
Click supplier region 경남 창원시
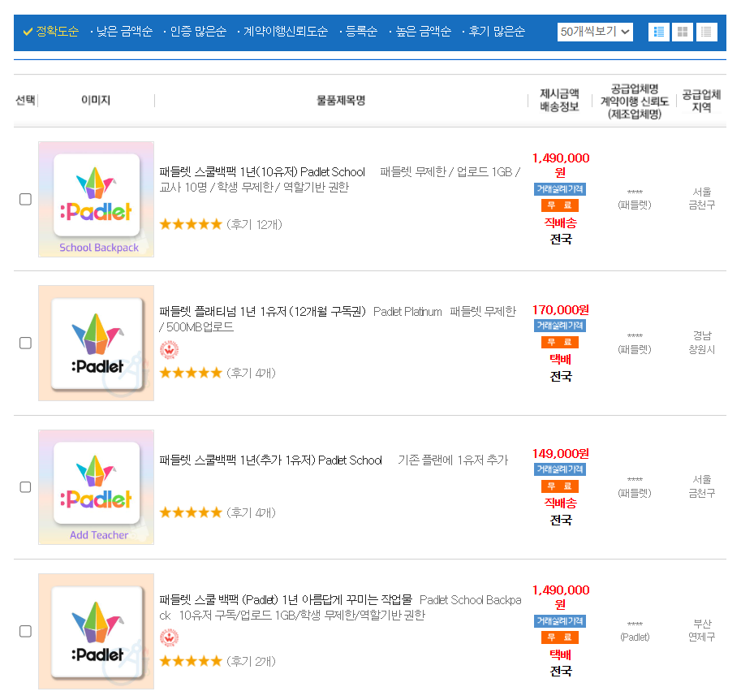702,343
